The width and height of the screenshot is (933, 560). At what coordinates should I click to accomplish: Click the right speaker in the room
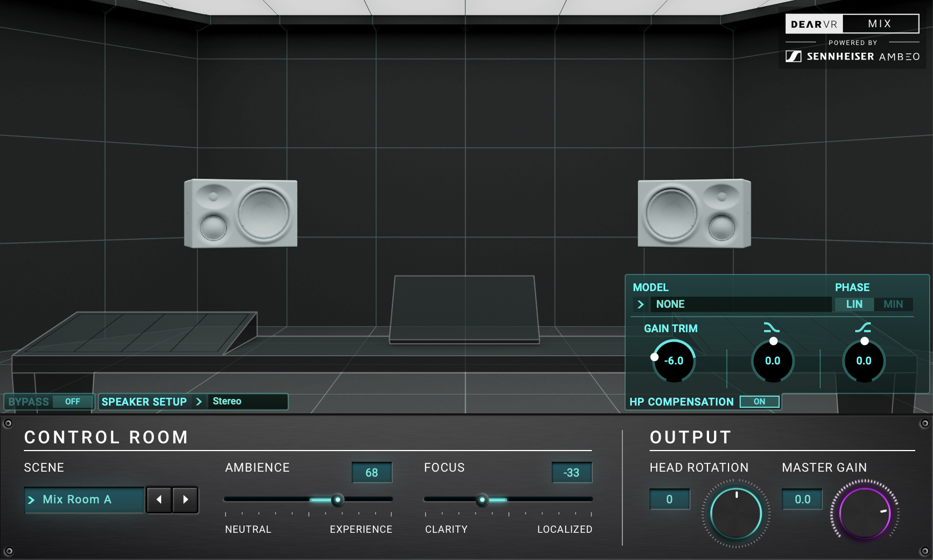tap(694, 213)
